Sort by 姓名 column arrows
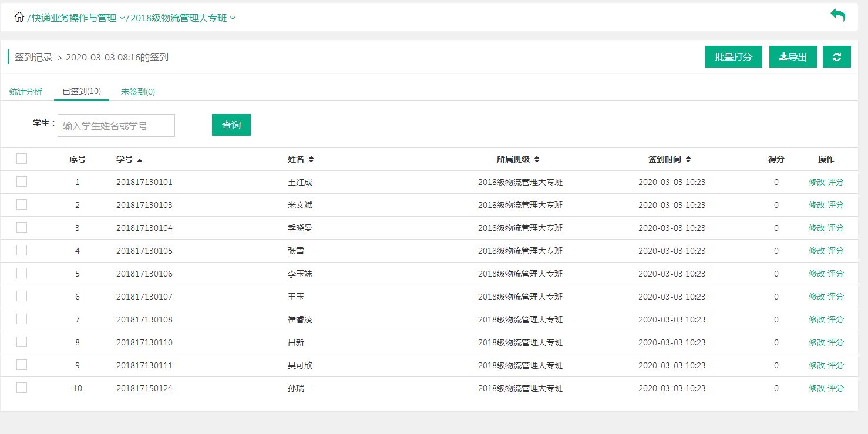The width and height of the screenshot is (868, 434). click(311, 160)
